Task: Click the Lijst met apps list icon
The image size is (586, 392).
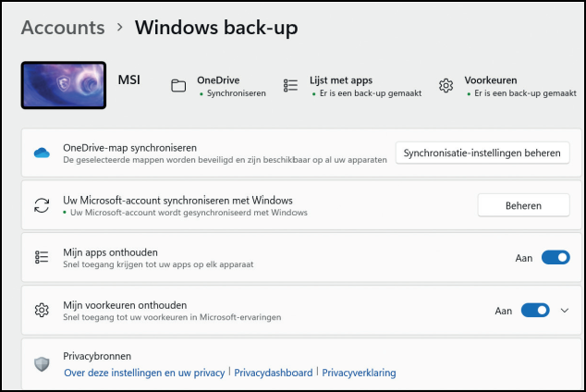Action: pos(291,86)
